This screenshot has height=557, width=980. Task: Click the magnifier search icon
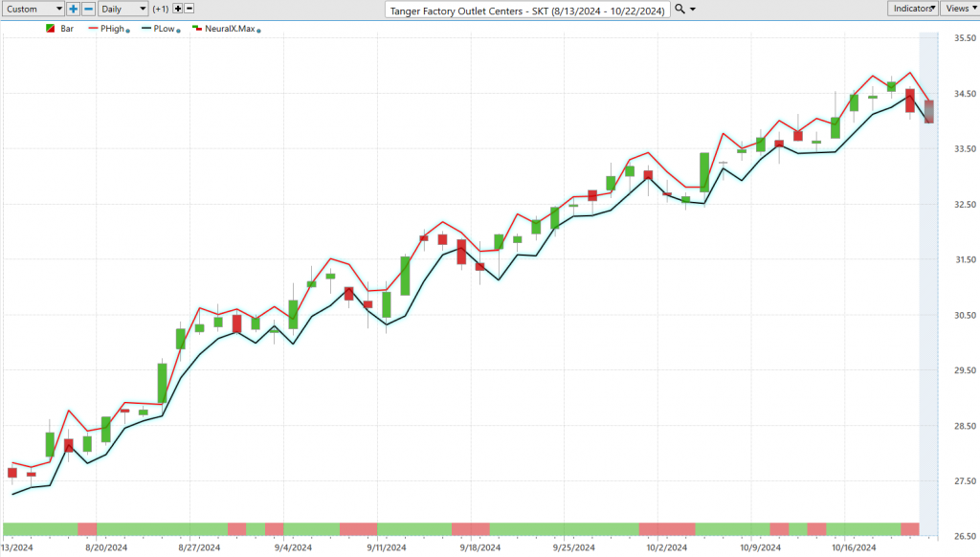tap(680, 9)
